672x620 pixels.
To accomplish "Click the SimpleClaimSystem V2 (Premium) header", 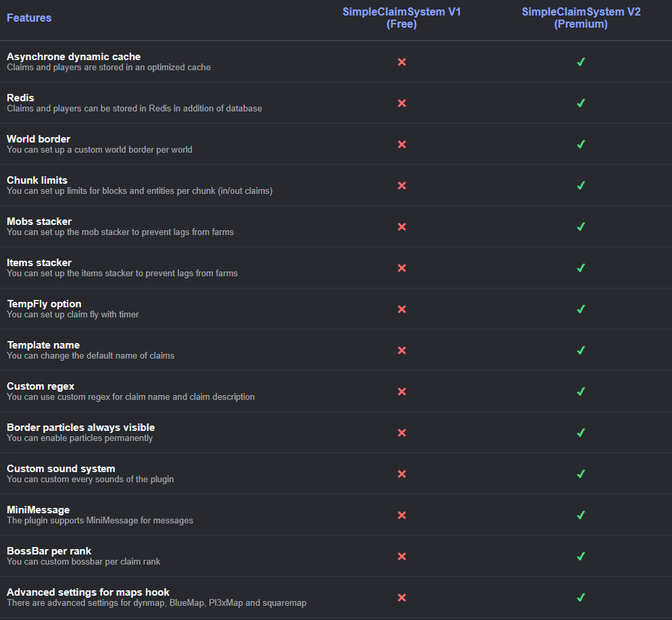I will coord(581,18).
